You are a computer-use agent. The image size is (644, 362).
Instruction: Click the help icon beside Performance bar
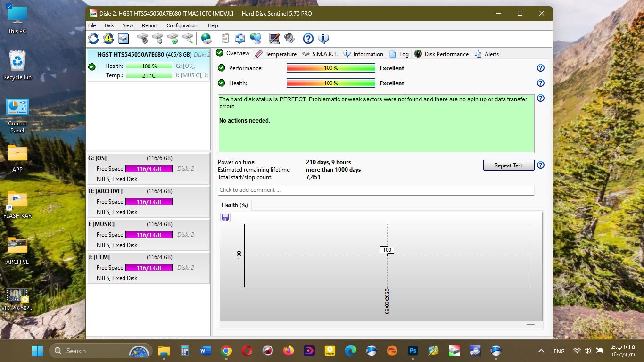(541, 68)
